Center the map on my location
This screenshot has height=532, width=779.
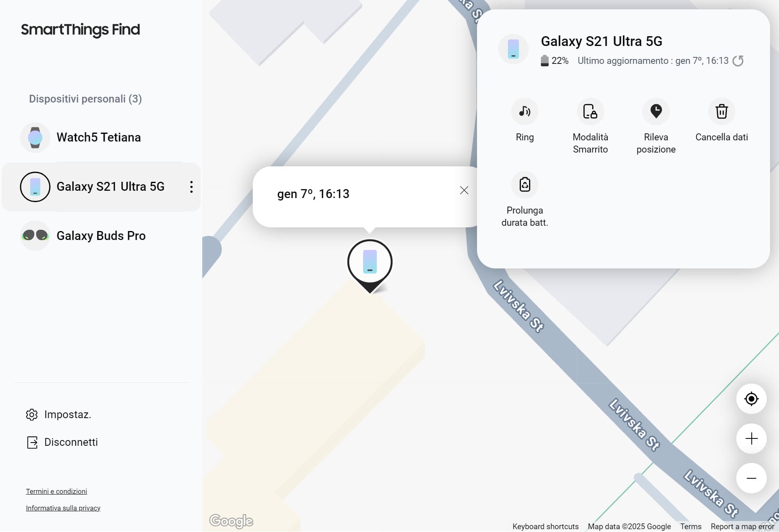pos(751,399)
